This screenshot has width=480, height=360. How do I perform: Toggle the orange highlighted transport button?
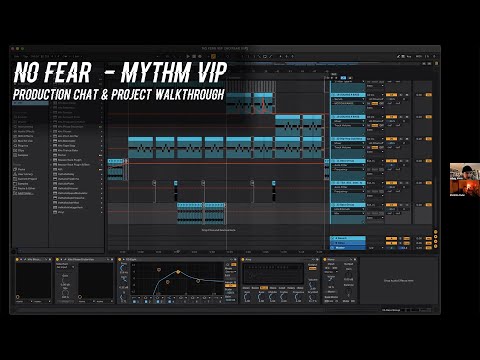coord(213,57)
